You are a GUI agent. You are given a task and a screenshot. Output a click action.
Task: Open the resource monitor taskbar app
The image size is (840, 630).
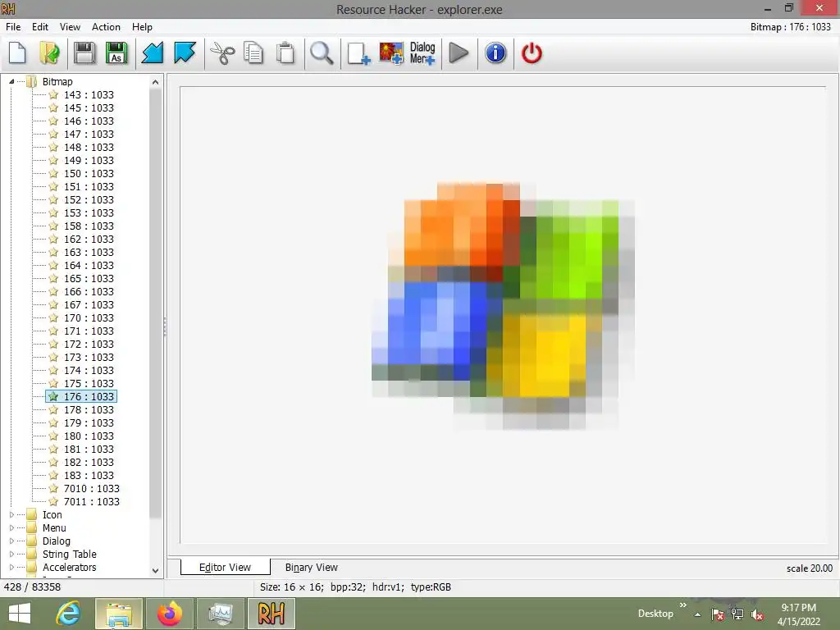pos(220,614)
